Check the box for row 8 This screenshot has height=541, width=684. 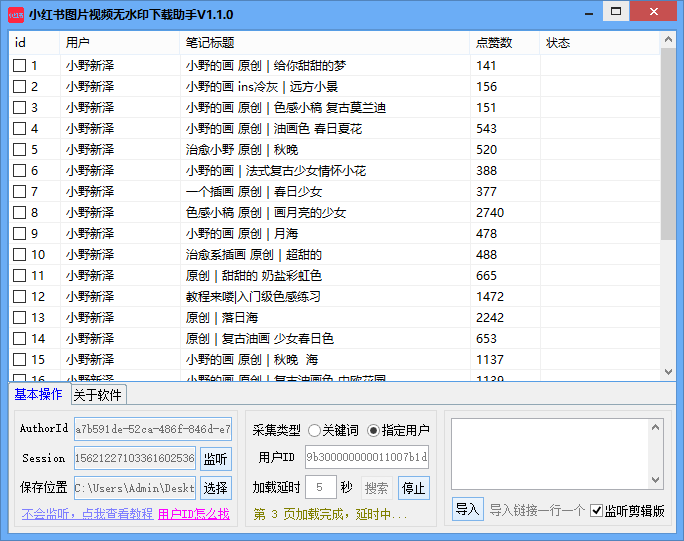pos(19,212)
